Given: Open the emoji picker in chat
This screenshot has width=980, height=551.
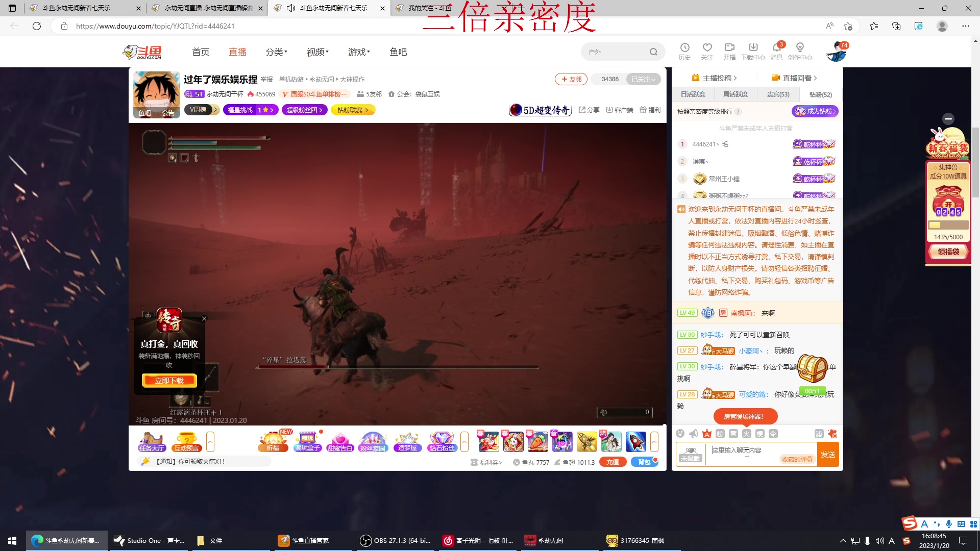Looking at the screenshot, I should [680, 434].
